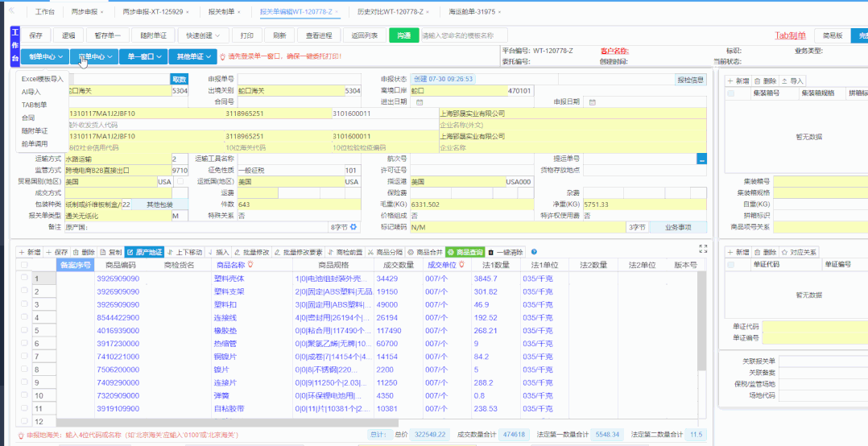Open calendar icon for 进出日期
Viewport: 868px width, 446px height.
(420, 101)
